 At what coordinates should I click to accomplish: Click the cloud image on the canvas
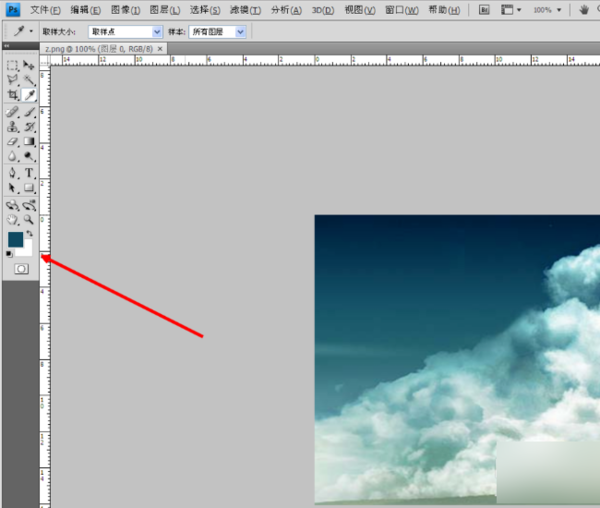[457, 360]
